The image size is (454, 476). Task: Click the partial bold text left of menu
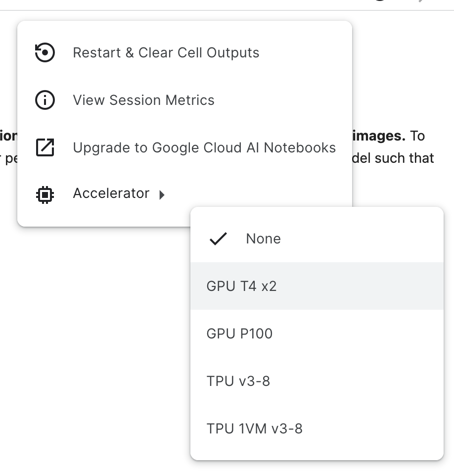coord(8,136)
